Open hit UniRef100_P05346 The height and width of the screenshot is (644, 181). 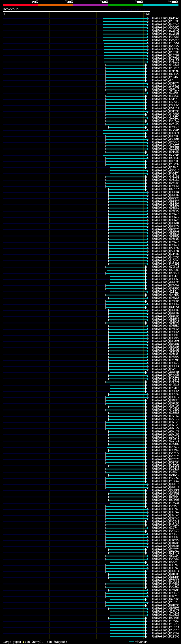(166, 40)
